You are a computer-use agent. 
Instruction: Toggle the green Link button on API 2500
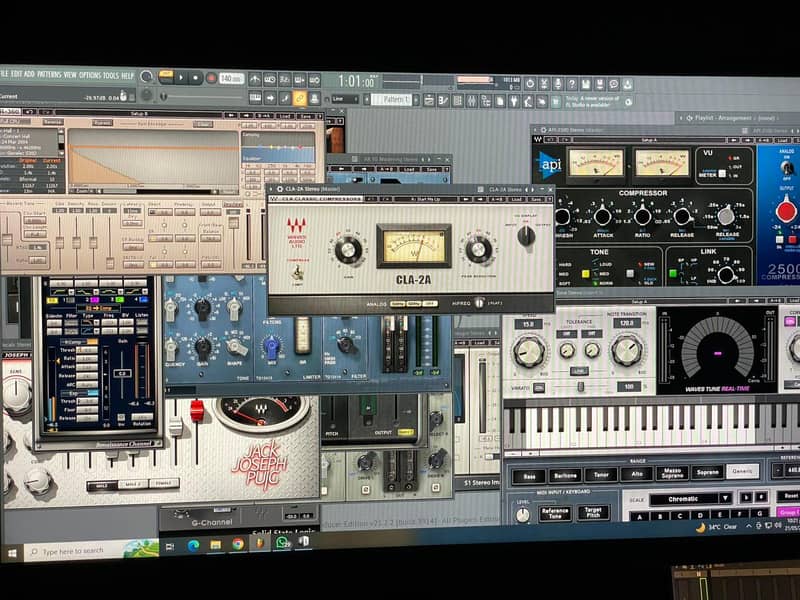click(672, 273)
